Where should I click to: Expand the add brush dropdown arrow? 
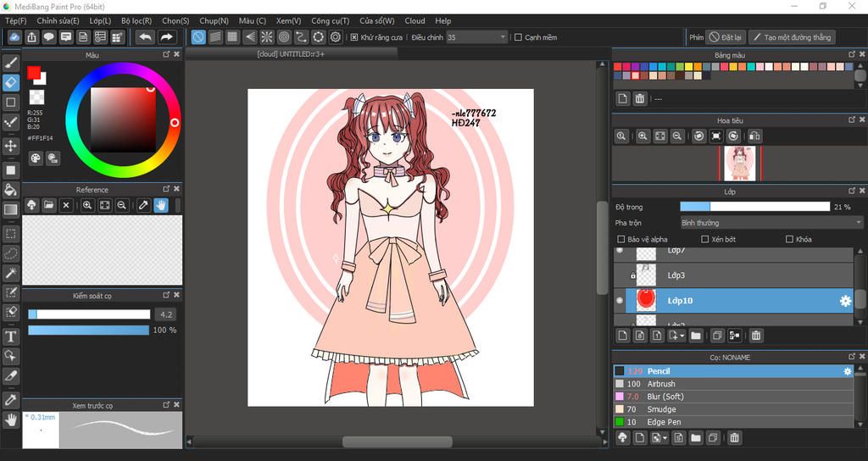point(659,438)
